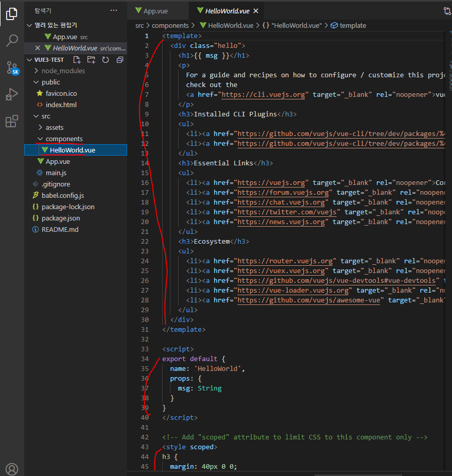
Task: Click the components breadcrumb segment
Action: 170,26
